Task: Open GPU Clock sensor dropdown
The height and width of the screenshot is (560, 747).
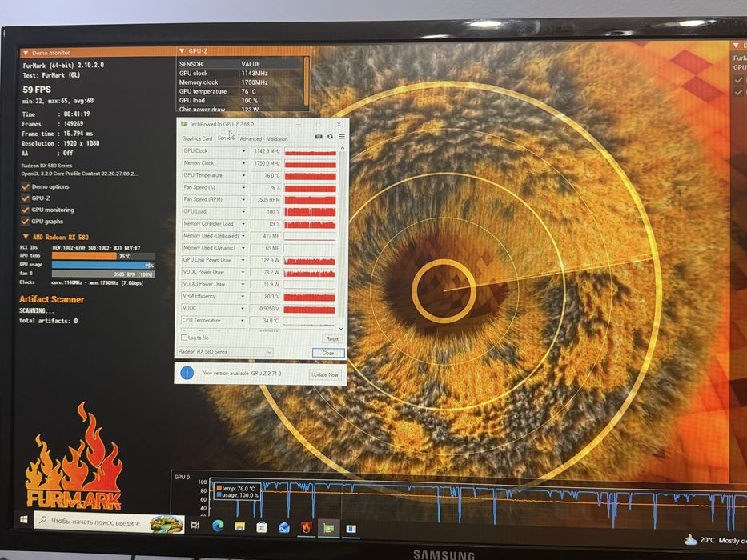Action: click(x=243, y=151)
